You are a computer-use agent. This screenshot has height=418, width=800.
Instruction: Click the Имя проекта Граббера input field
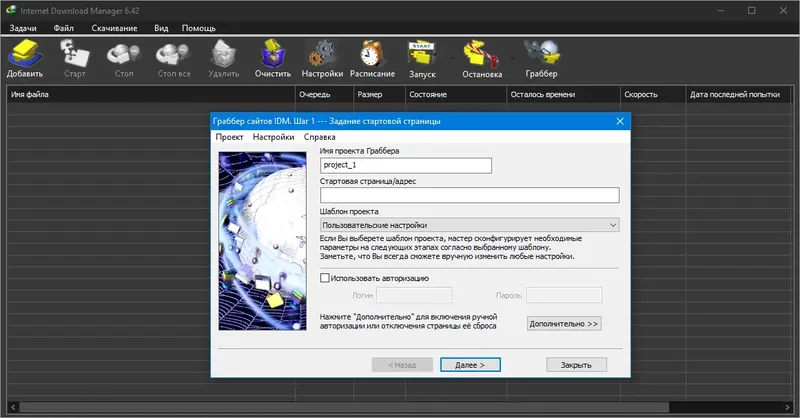pos(406,165)
